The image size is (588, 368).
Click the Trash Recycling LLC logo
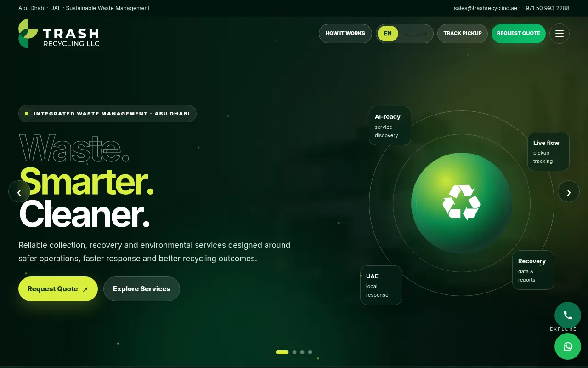pos(59,34)
